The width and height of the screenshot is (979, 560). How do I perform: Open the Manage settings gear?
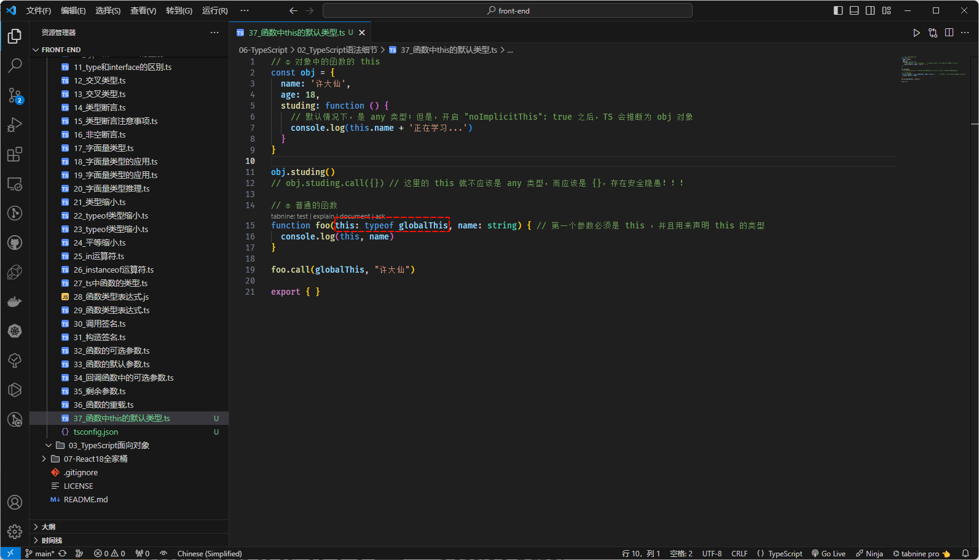click(x=15, y=531)
